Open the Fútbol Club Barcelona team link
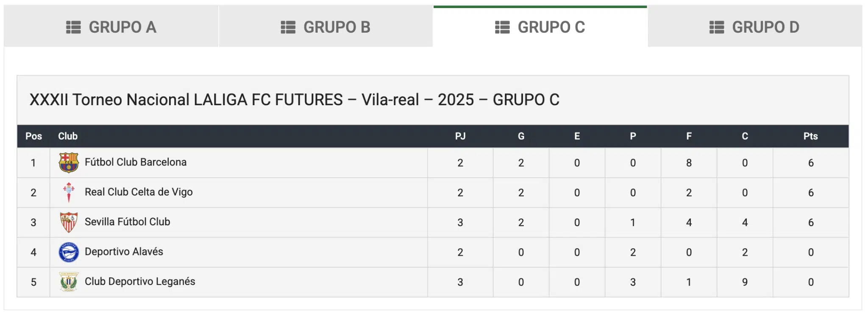 (136, 162)
